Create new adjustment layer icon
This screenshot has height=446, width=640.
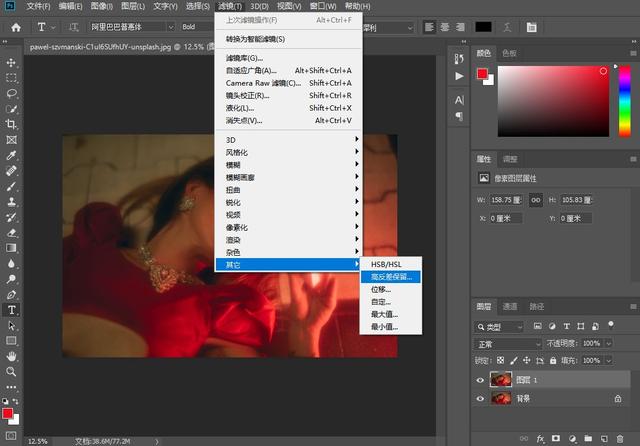[x=572, y=439]
